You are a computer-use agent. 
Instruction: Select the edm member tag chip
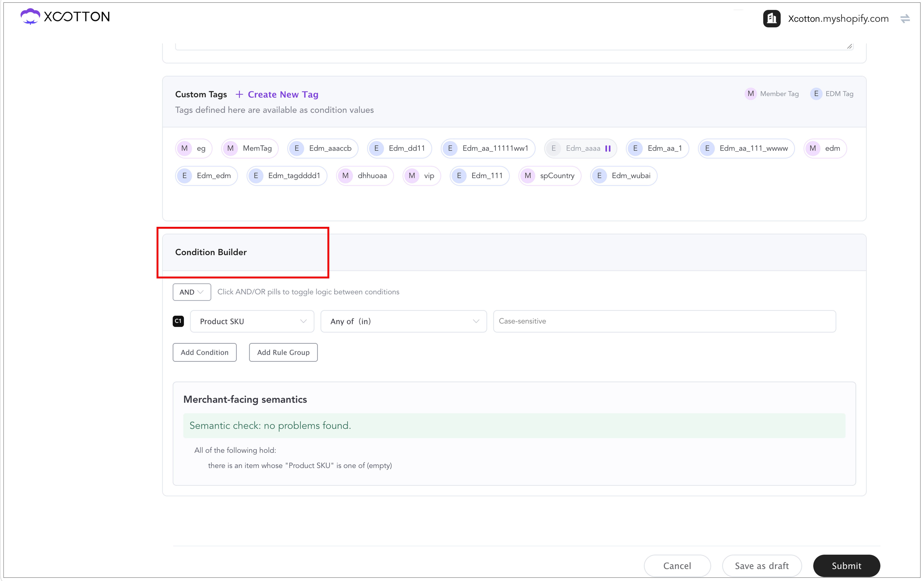click(x=825, y=149)
